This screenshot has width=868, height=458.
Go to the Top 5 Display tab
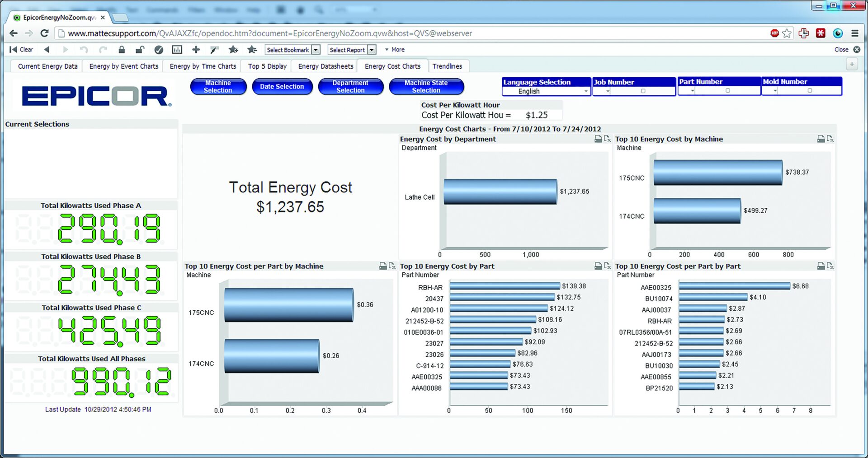(x=267, y=66)
